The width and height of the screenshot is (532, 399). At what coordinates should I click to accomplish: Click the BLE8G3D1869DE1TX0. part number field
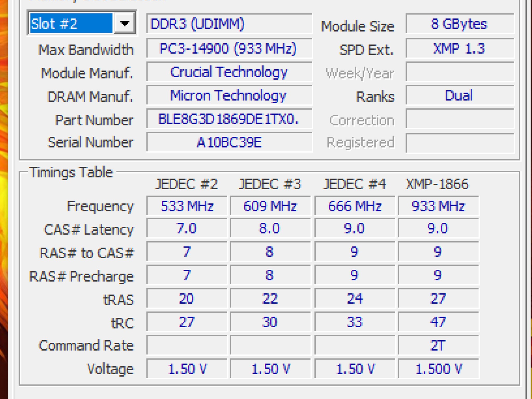click(229, 119)
